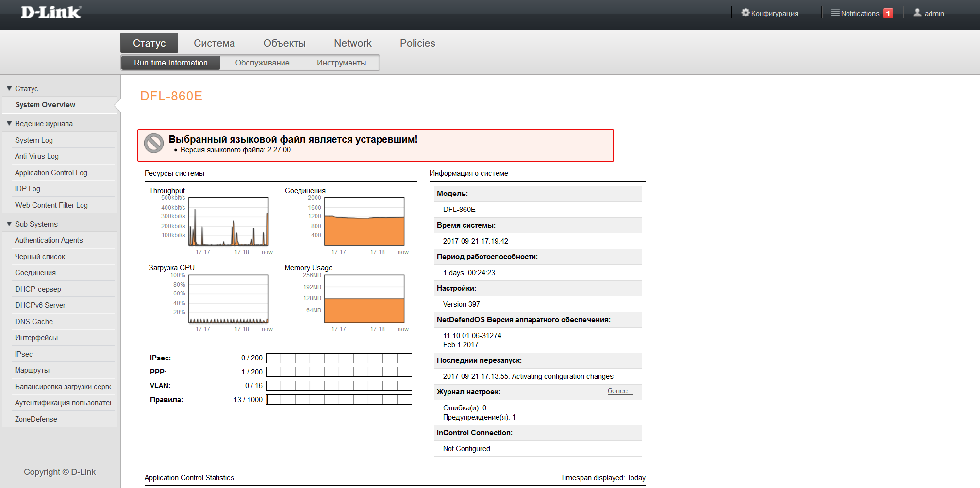Click the Throughput graph
The image size is (980, 488).
point(228,222)
